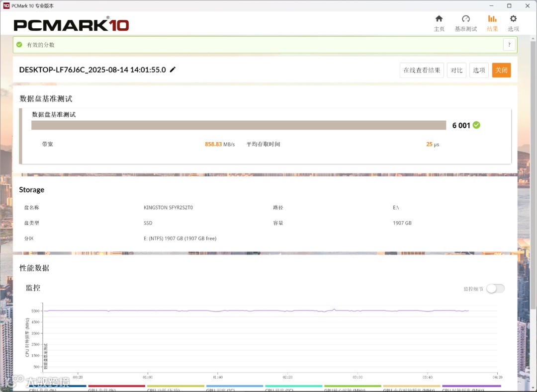Click the 在线查看结果 button
Image resolution: width=537 pixels, height=392 pixels.
click(x=422, y=70)
